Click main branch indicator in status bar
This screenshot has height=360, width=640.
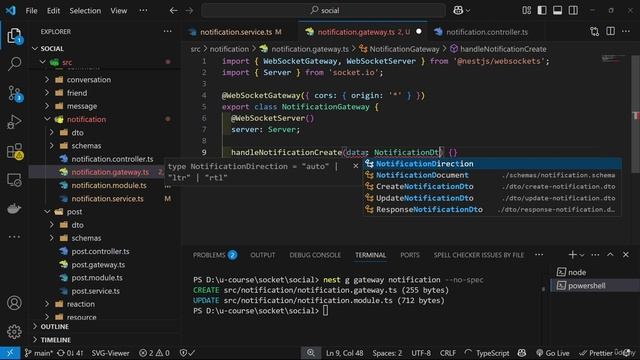tap(38, 353)
